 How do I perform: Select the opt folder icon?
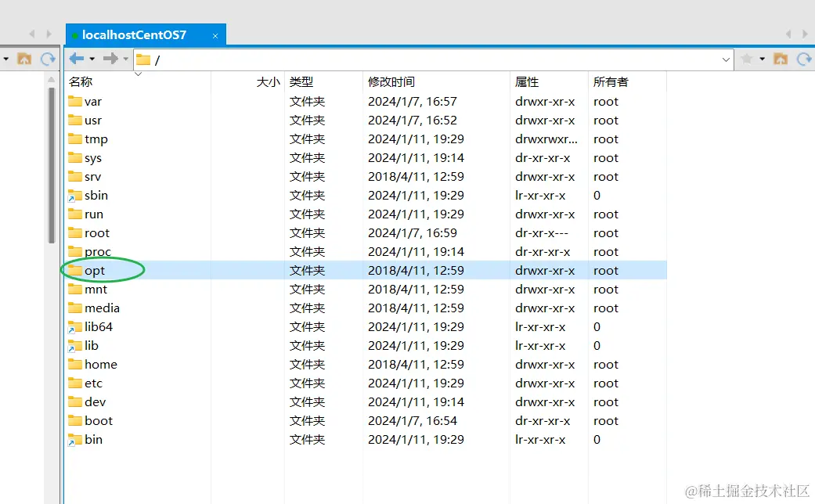click(x=75, y=270)
